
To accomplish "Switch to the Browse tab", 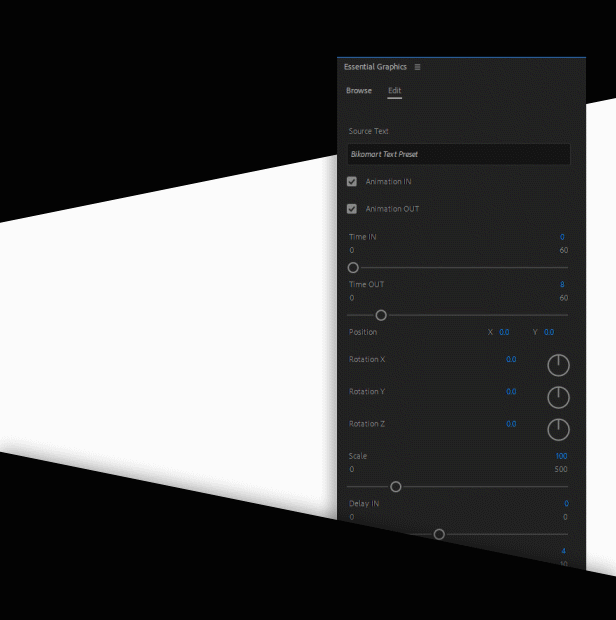I will [359, 91].
